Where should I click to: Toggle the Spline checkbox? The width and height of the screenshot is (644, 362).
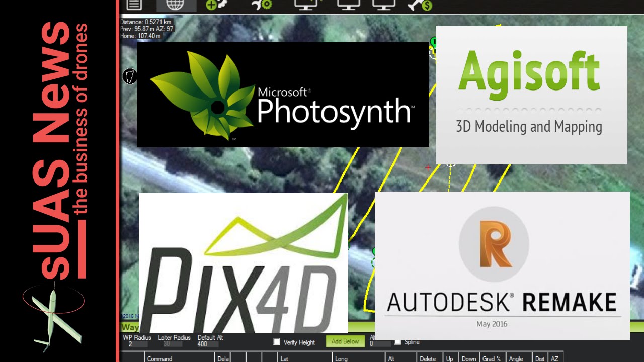pyautogui.click(x=397, y=342)
